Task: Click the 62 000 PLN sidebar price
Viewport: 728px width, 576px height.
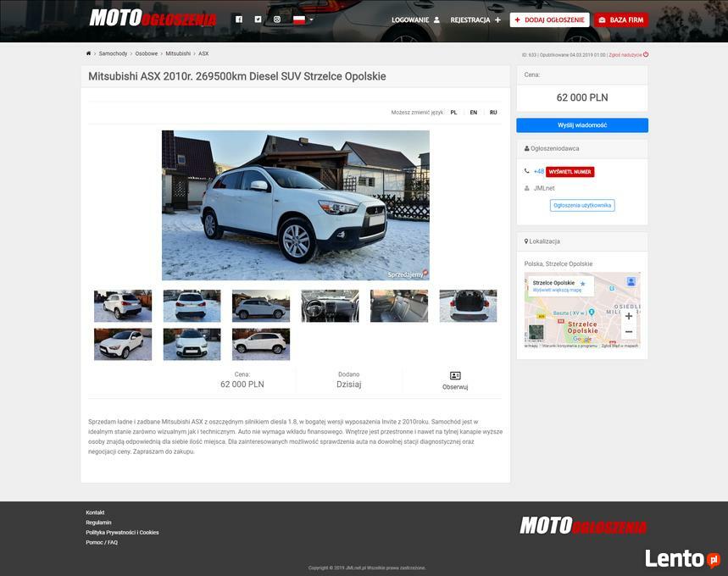Action: (x=582, y=97)
